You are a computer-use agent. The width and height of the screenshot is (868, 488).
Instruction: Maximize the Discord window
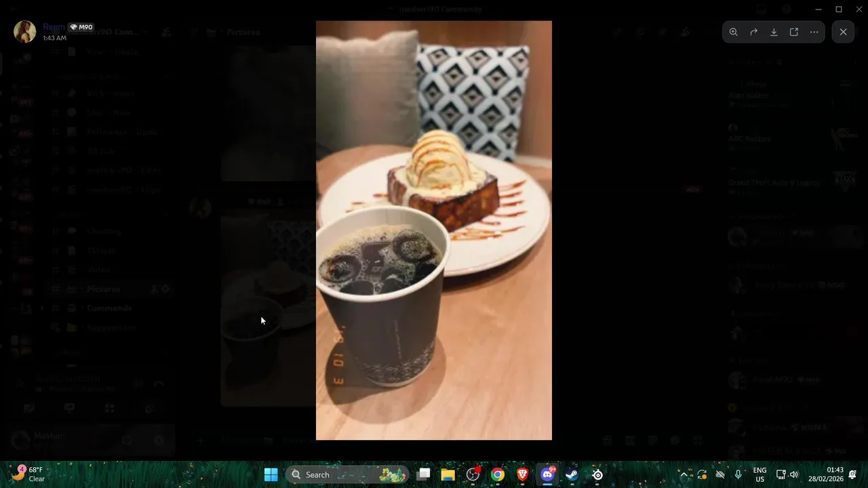click(x=839, y=9)
